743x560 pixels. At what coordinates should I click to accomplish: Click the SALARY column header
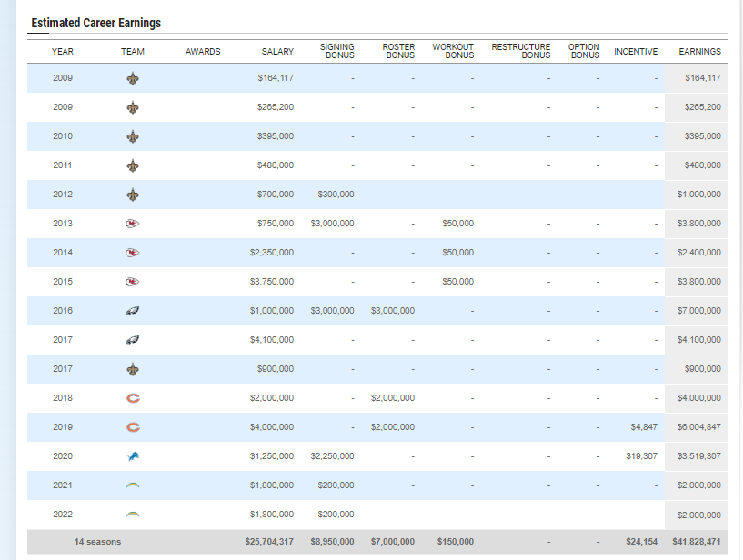[277, 52]
